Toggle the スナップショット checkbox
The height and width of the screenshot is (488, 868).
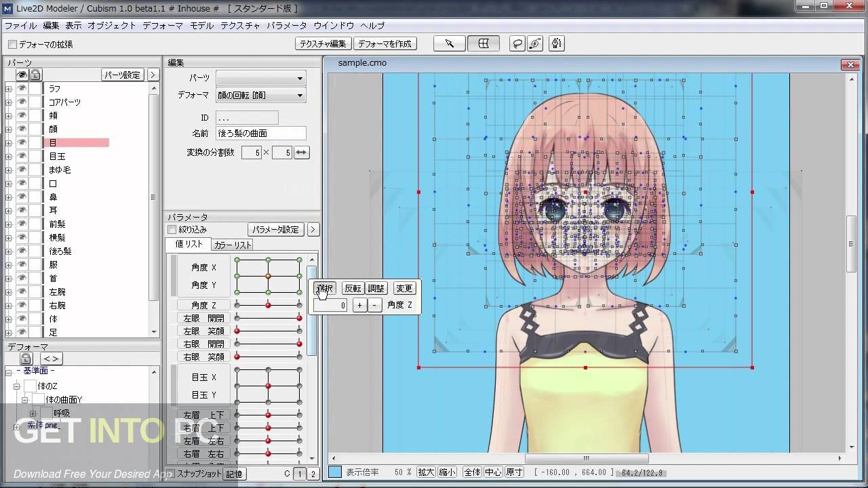coord(172,474)
